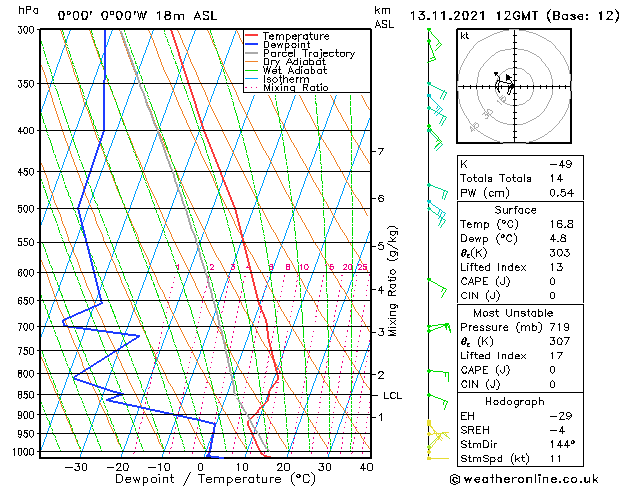Click the location title '0°00' 0°00'W 18m ASL'
Image resolution: width=629 pixels, height=486 pixels.
137,16
